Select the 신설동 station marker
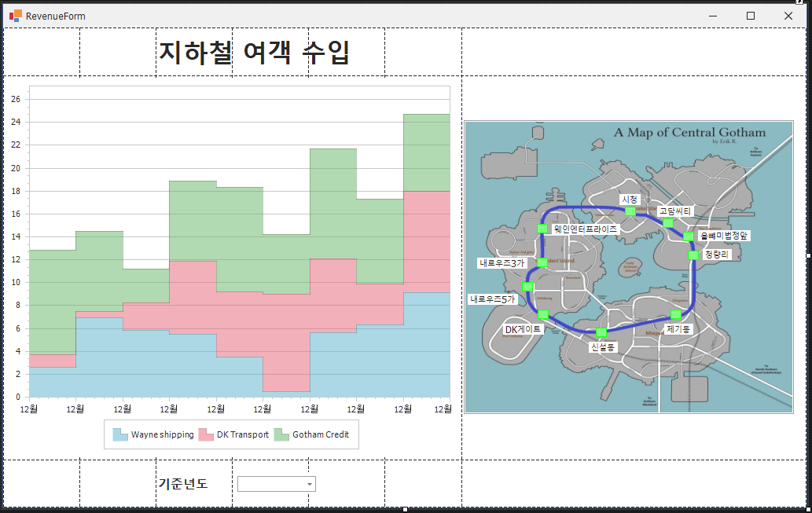812x513 pixels. (x=601, y=332)
